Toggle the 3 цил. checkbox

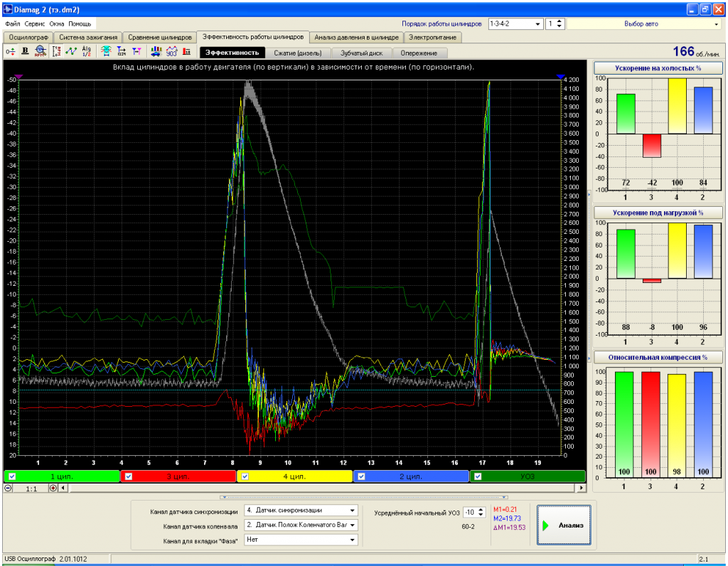[x=129, y=476]
